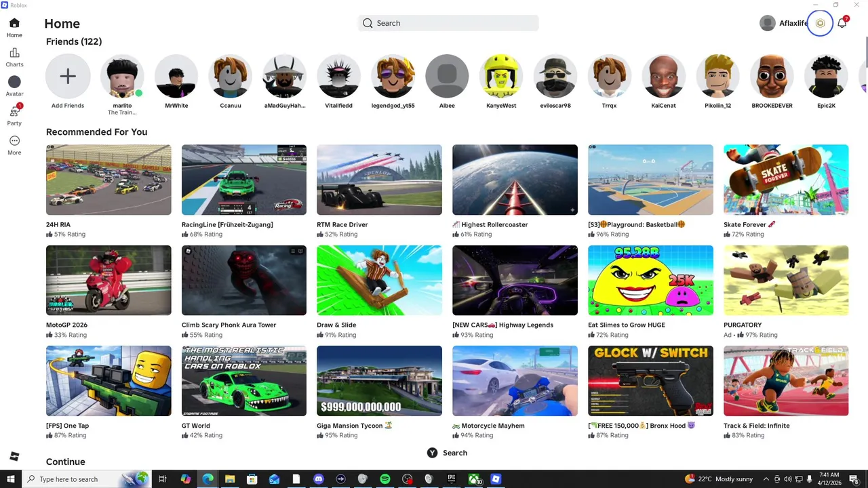Open the Highway Legends thumbnail

click(x=515, y=280)
